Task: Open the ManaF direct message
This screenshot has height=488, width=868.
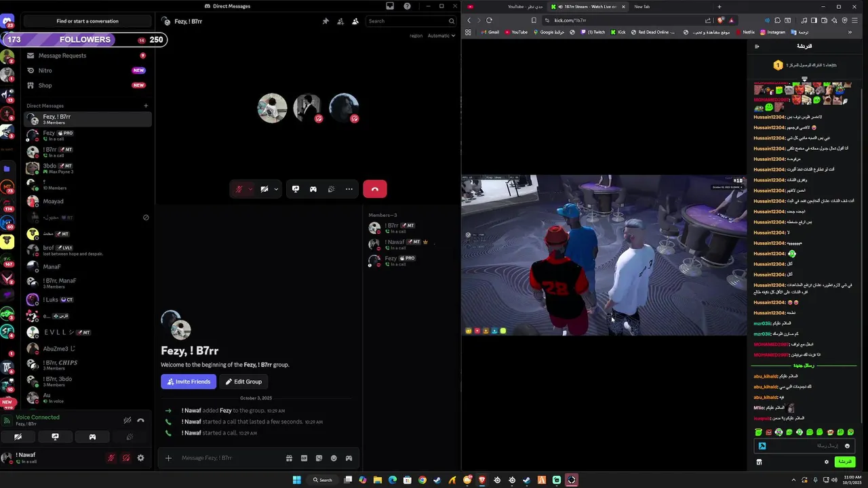Action: (87, 267)
